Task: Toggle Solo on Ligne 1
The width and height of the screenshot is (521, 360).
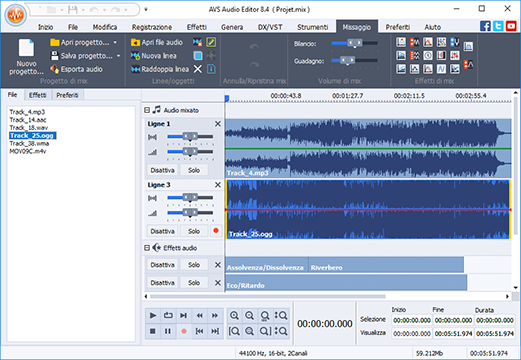Action: click(x=194, y=170)
